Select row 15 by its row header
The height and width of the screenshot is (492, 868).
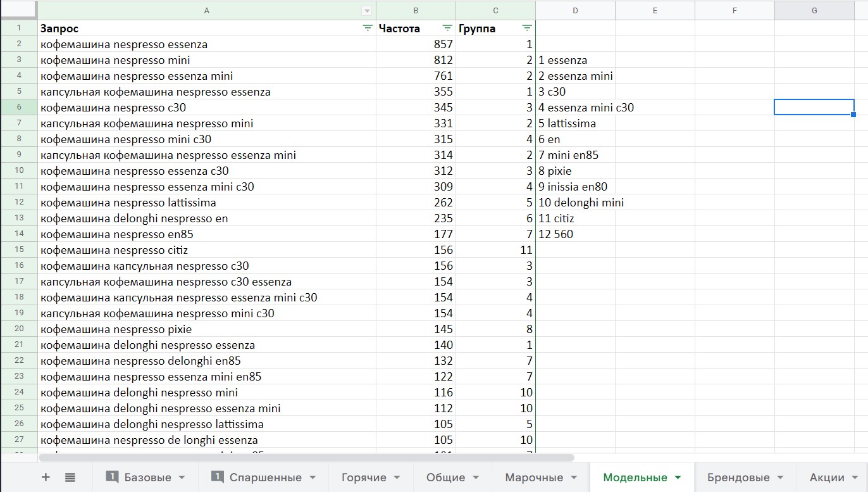(19, 250)
